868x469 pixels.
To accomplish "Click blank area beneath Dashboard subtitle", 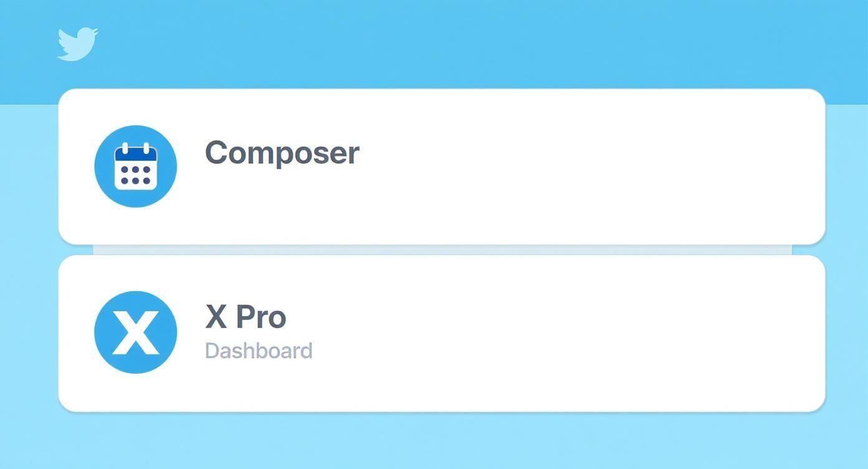I will point(258,387).
